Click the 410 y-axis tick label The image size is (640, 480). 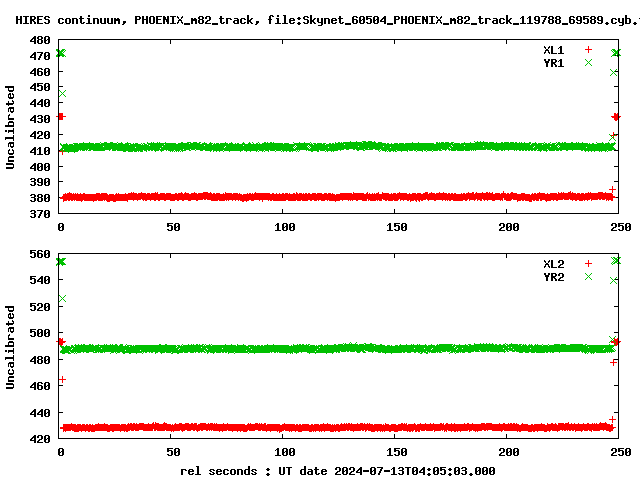click(x=40, y=151)
